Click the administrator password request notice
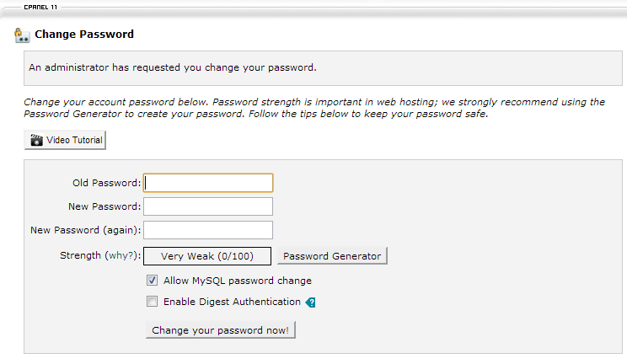The width and height of the screenshot is (627, 364). click(x=173, y=67)
